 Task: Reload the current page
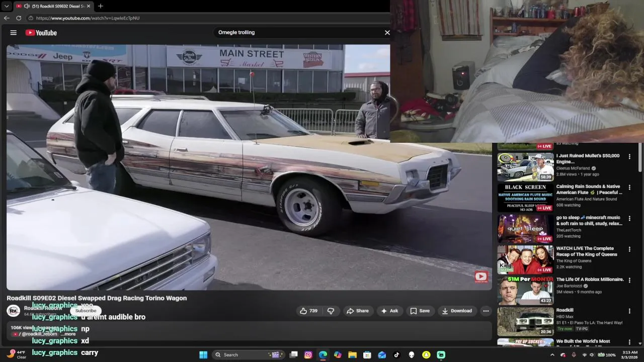coord(19,18)
